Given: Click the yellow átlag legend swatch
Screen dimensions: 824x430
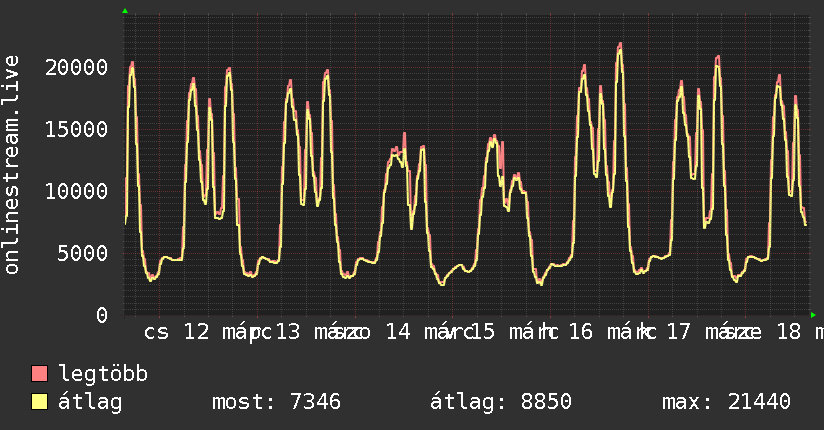Looking at the screenshot, I should tap(39, 401).
